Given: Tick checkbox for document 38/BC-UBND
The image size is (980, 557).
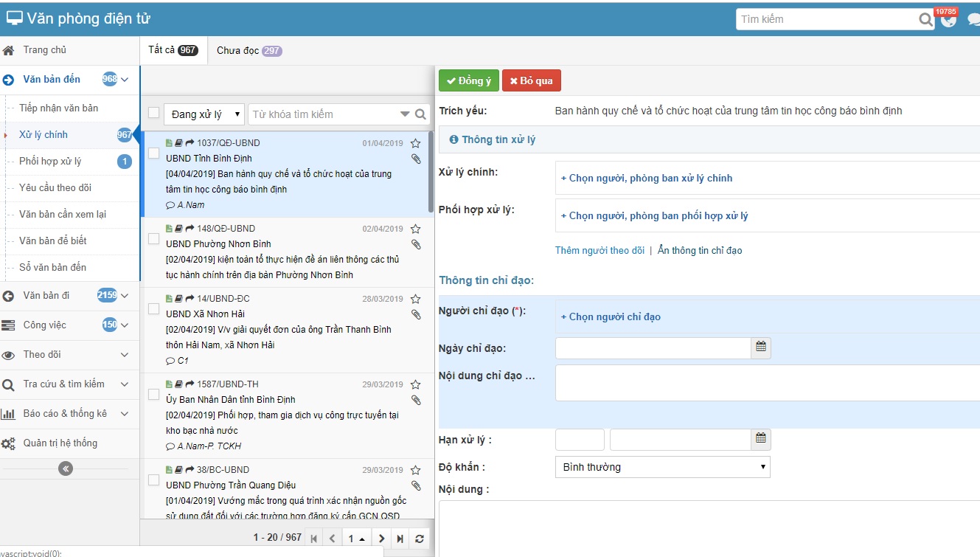Looking at the screenshot, I should pyautogui.click(x=153, y=480).
